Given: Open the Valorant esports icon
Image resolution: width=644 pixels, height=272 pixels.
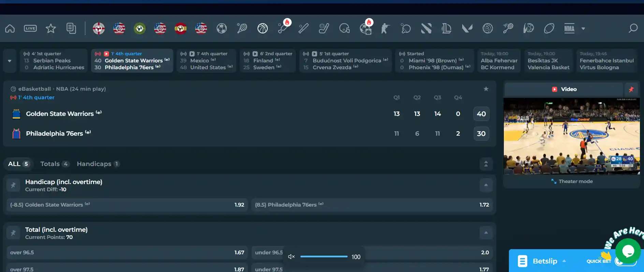Looking at the screenshot, I should (x=467, y=28).
